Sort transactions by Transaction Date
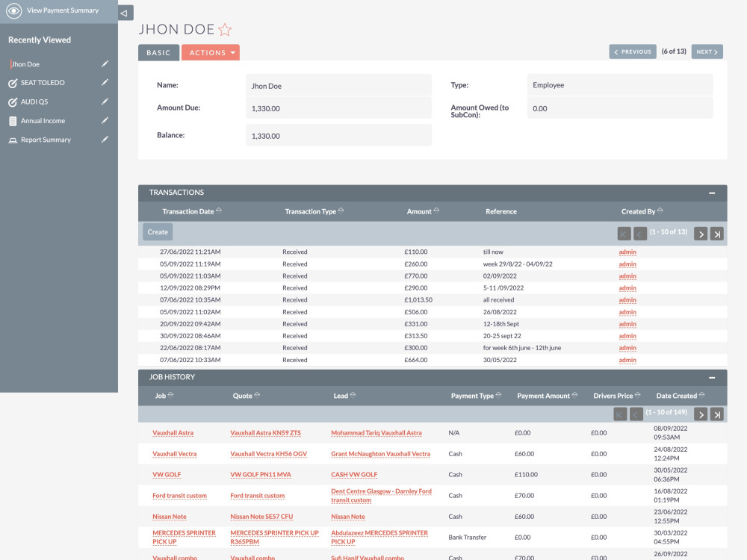This screenshot has height=560, width=747. (x=192, y=211)
